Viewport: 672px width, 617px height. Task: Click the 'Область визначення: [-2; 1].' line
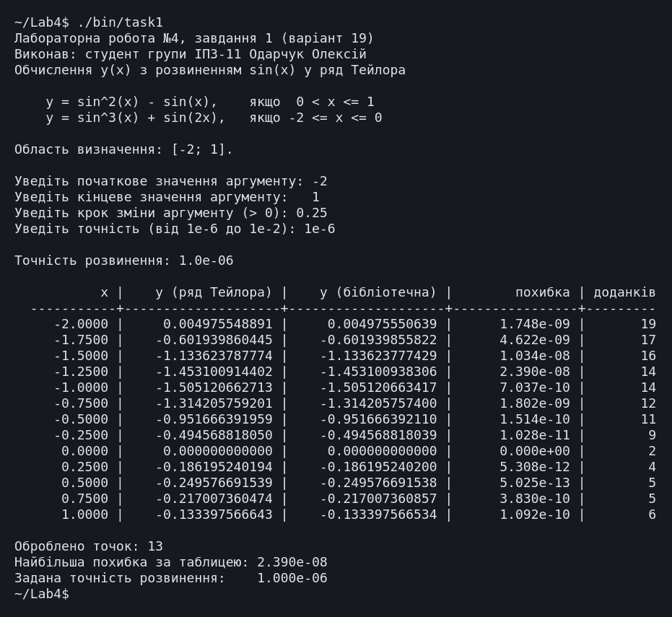pyautogui.click(x=124, y=149)
